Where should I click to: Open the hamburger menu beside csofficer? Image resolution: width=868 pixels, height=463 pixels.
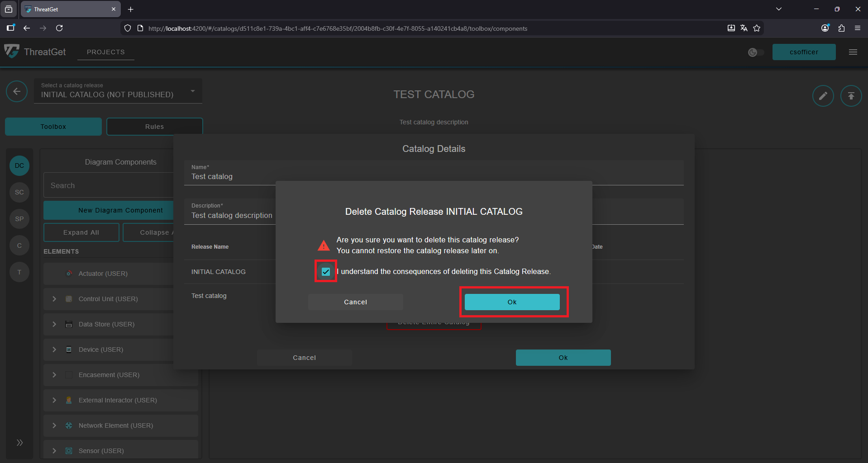tap(853, 52)
